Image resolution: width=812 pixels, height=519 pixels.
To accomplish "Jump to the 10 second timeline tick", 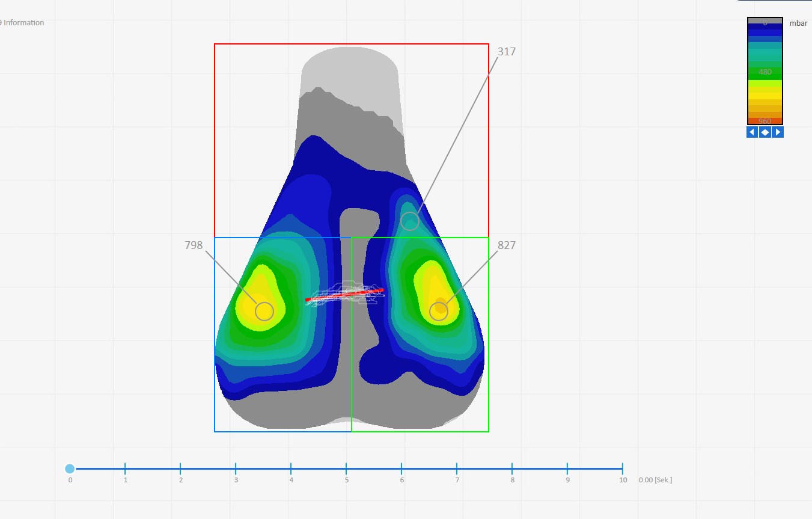I will tap(622, 468).
